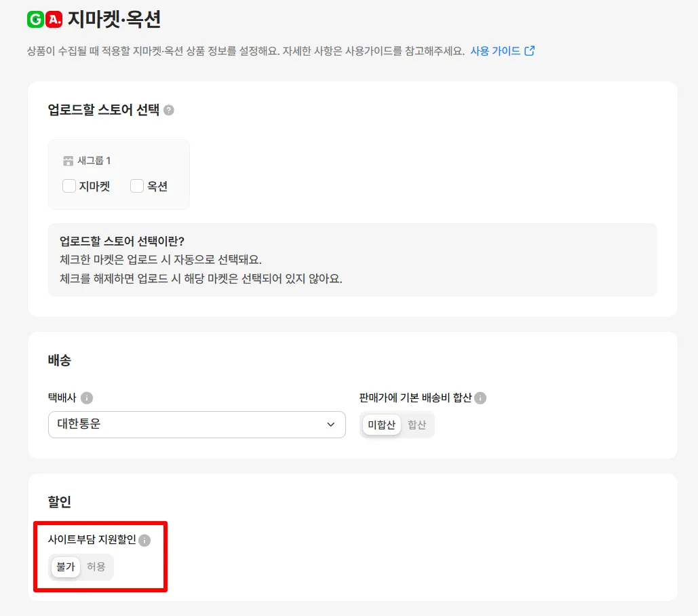Click the info icon next to 택배사

pyautogui.click(x=87, y=398)
